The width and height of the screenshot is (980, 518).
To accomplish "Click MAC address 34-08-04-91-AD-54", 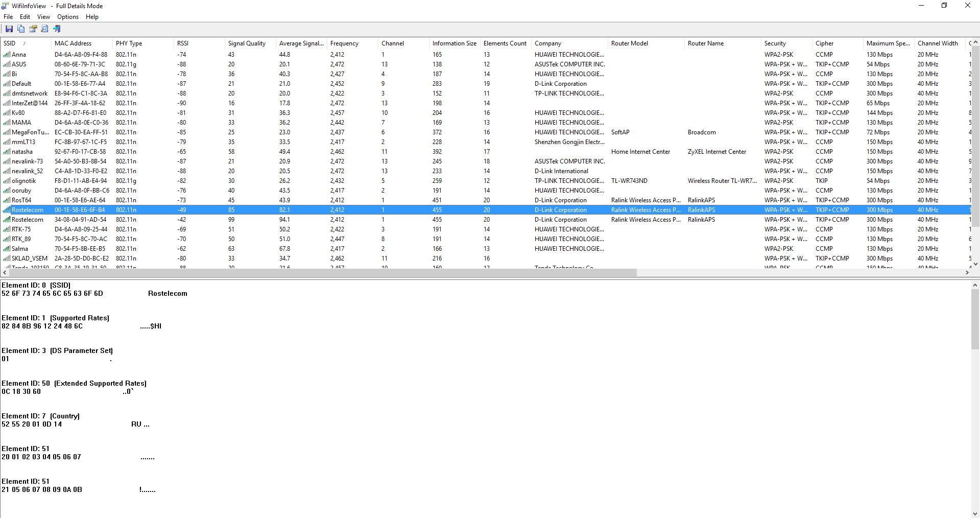I will [x=81, y=219].
